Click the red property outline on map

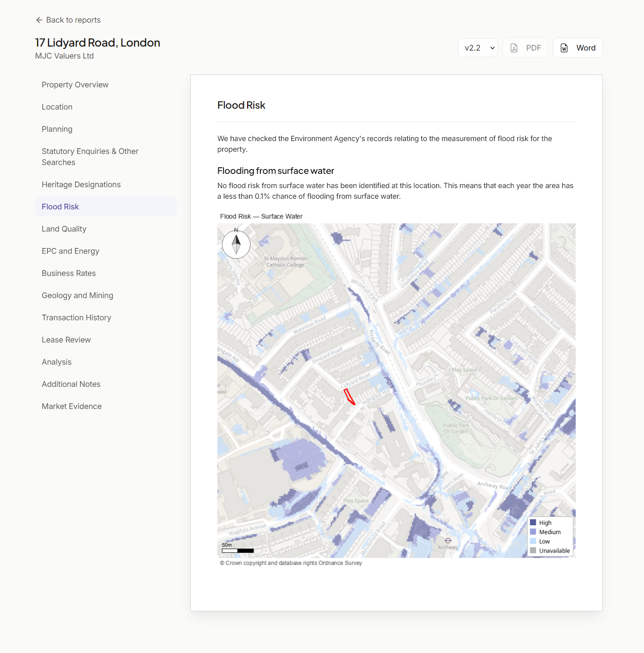[x=349, y=397]
